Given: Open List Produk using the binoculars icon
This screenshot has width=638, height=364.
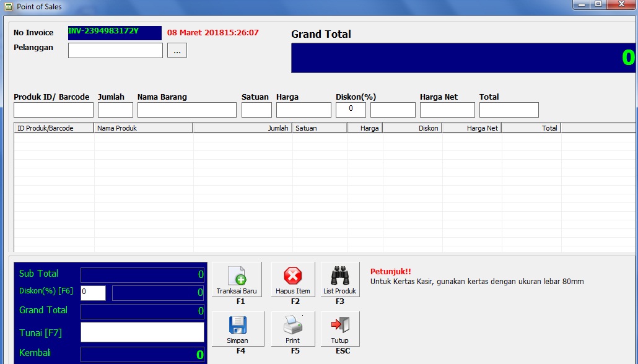Looking at the screenshot, I should (x=339, y=277).
